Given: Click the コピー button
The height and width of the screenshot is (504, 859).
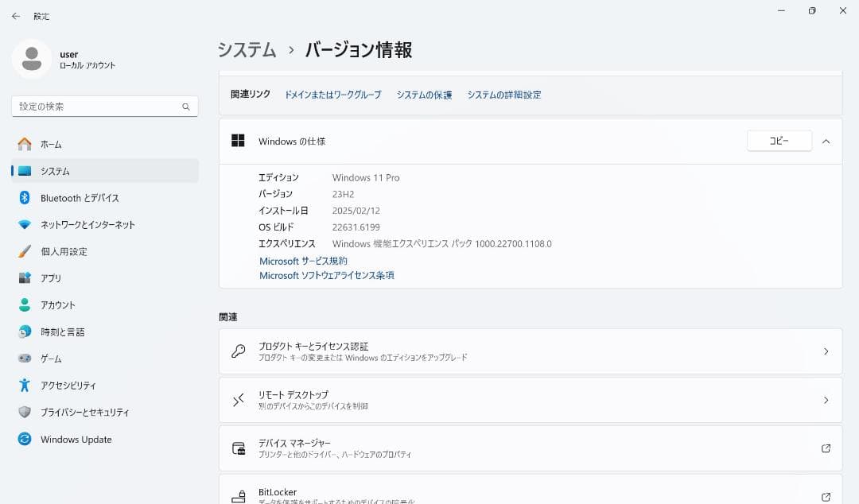Looking at the screenshot, I should pos(779,140).
